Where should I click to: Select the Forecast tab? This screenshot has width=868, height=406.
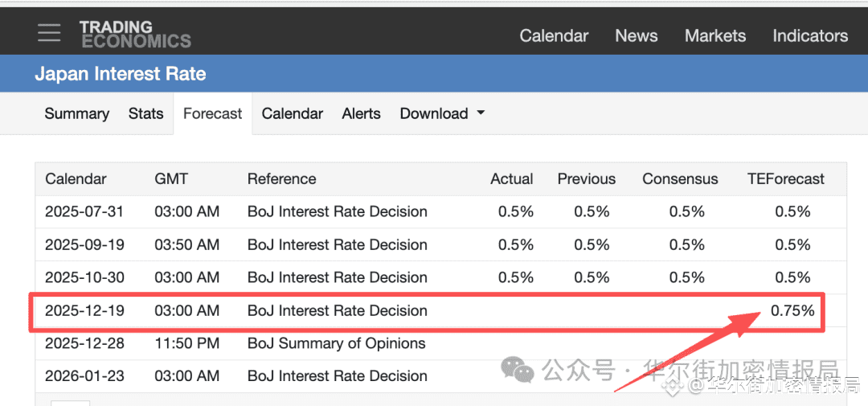(x=212, y=113)
